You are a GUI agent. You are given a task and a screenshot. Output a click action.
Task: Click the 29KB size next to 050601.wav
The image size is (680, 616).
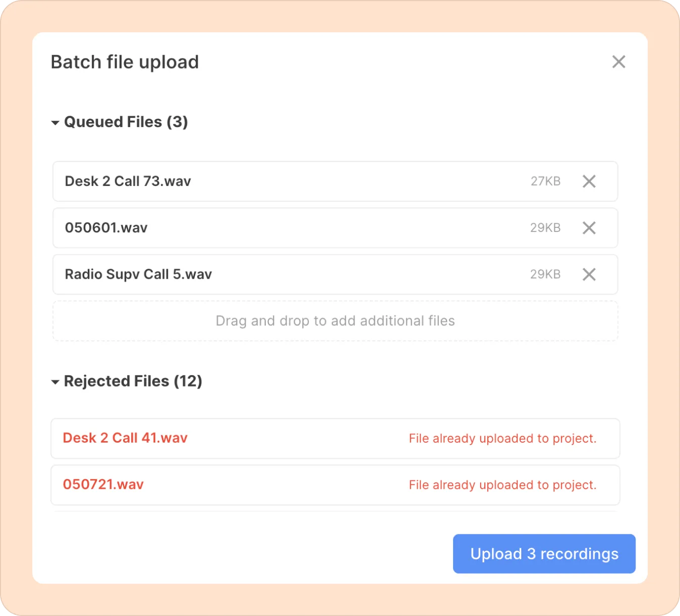545,228
